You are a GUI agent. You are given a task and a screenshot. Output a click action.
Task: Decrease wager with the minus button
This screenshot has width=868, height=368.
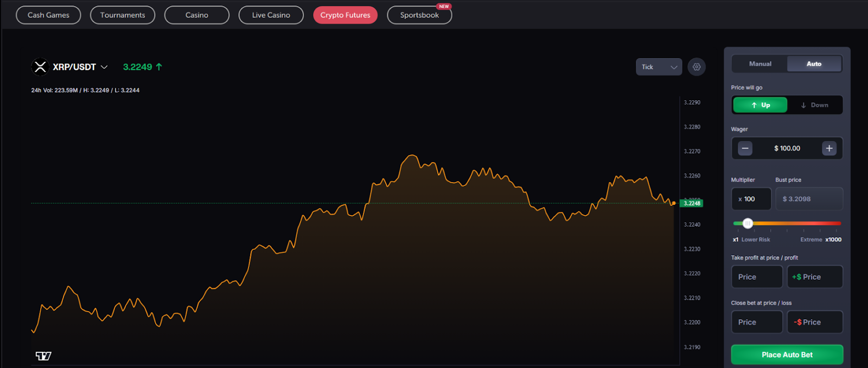[x=745, y=148]
